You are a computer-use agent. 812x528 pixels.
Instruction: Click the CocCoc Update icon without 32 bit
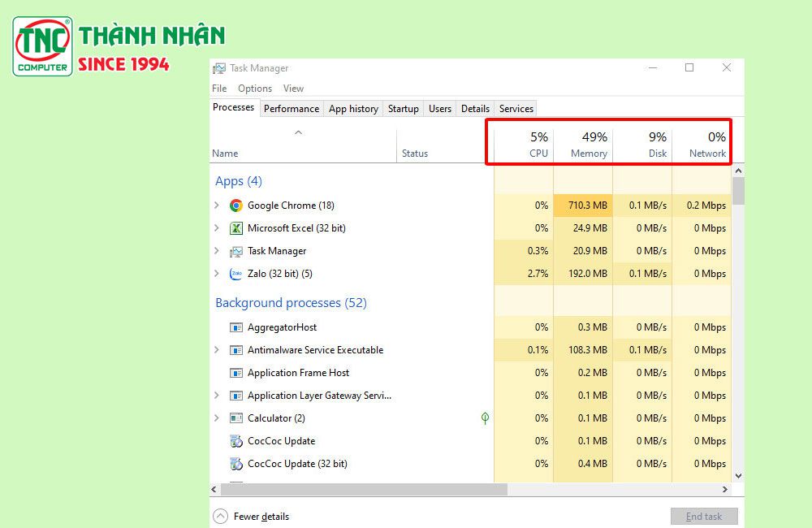[x=236, y=441]
